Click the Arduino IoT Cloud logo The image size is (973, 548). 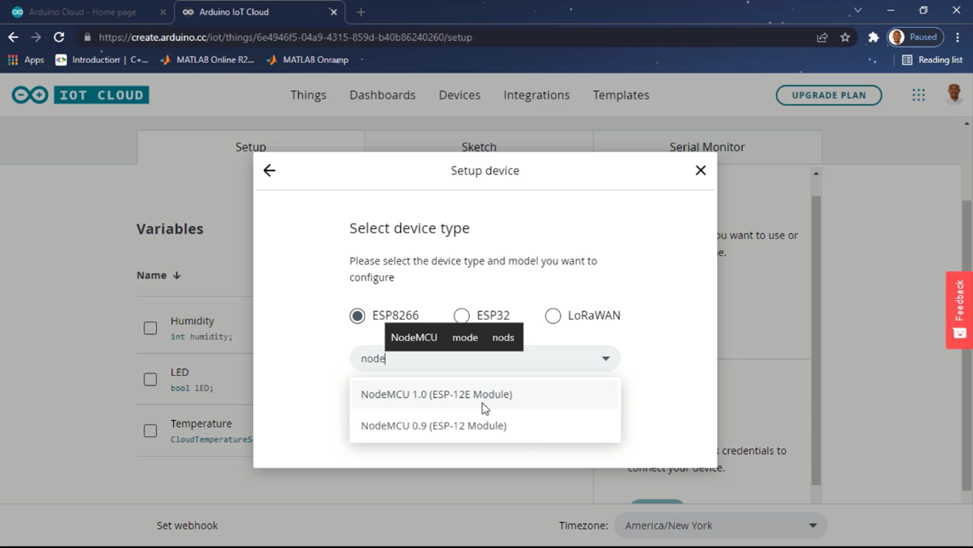(x=81, y=95)
